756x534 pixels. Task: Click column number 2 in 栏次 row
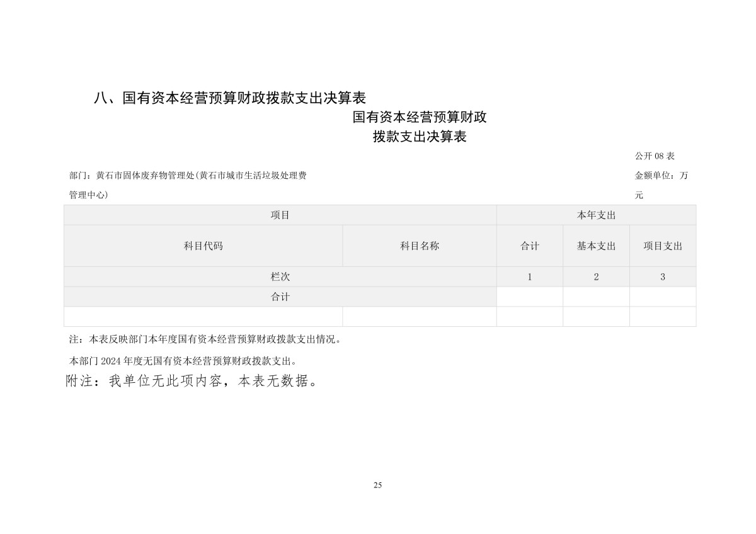(x=596, y=277)
